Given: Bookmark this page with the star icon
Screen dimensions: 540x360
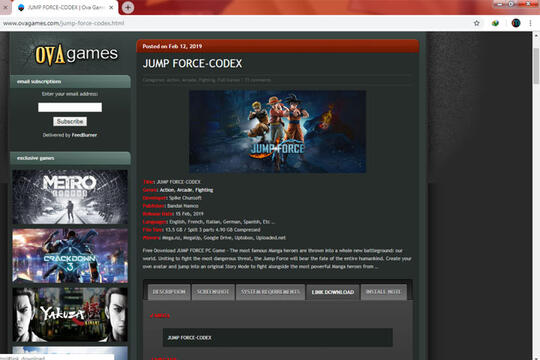Looking at the screenshot, I should 476,23.
